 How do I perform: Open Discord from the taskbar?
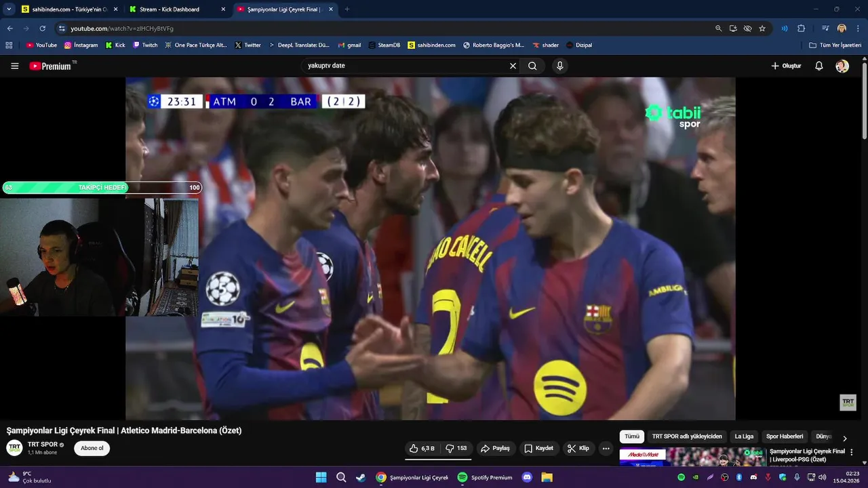point(527,477)
